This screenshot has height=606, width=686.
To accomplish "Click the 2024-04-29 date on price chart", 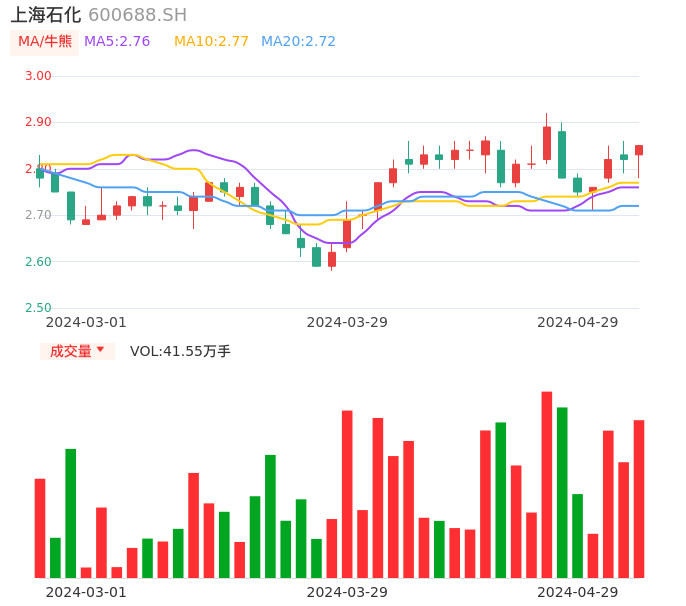I will 578,322.
